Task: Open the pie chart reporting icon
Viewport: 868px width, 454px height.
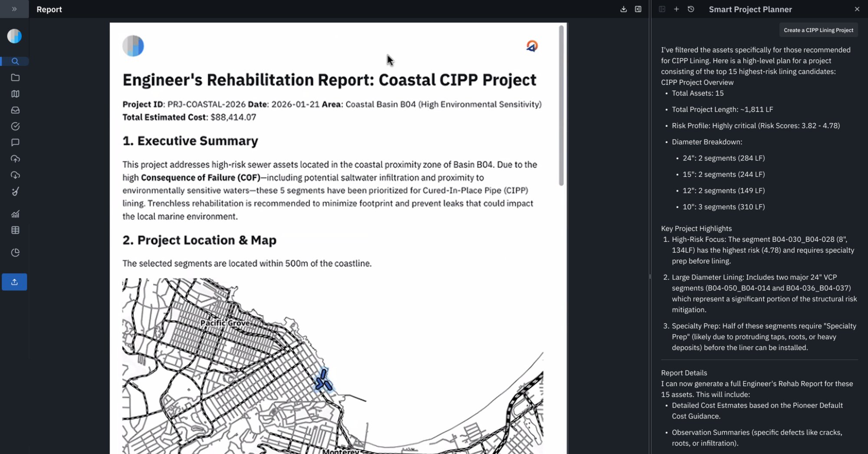Action: tap(15, 252)
